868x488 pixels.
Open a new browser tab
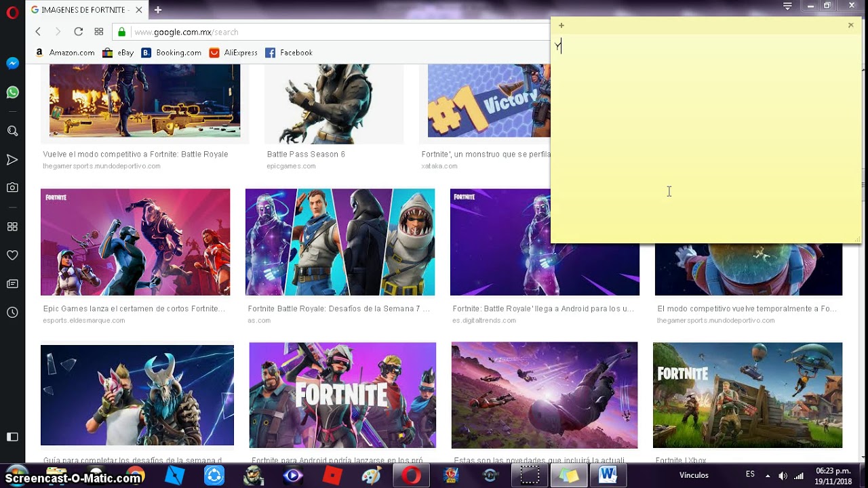[x=158, y=10]
